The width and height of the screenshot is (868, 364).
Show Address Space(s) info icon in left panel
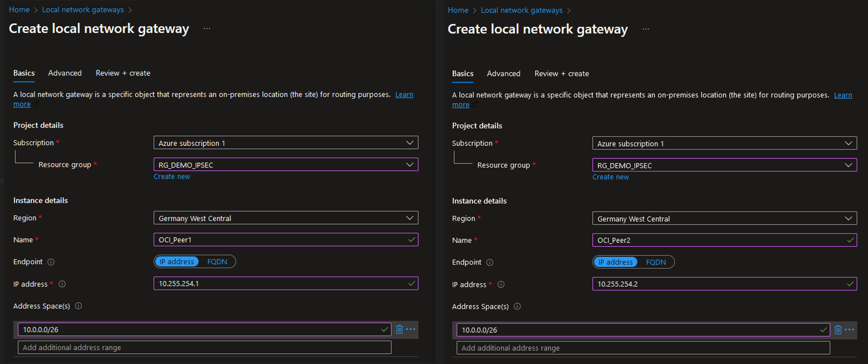point(78,306)
